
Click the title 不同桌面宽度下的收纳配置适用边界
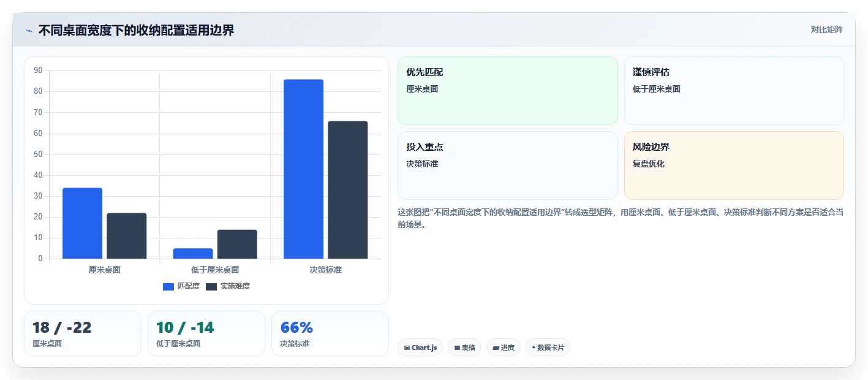(136, 31)
